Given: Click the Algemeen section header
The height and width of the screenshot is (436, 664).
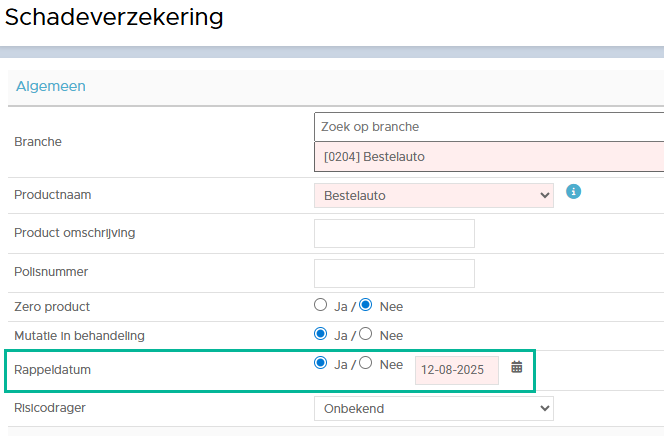Looking at the screenshot, I should 51,86.
